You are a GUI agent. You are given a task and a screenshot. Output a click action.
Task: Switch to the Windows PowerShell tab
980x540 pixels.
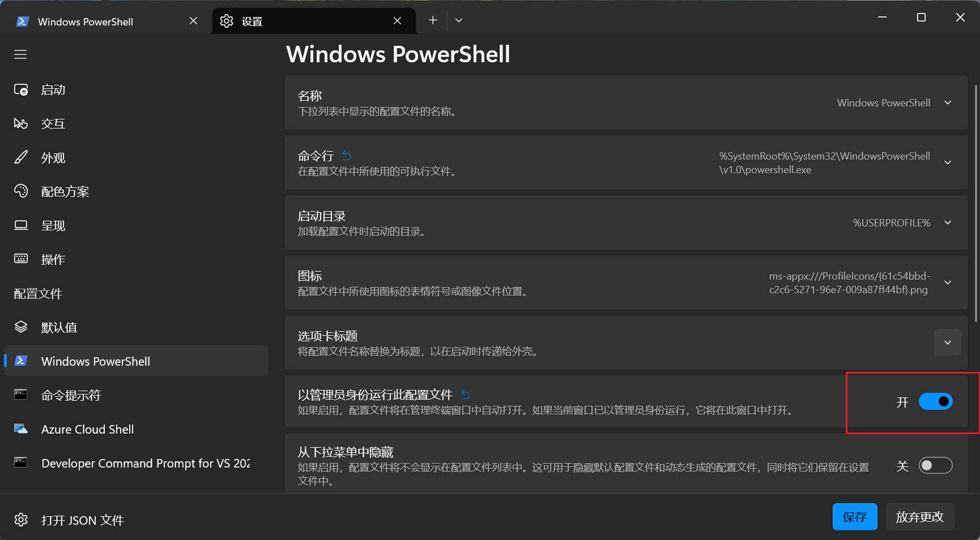click(105, 22)
